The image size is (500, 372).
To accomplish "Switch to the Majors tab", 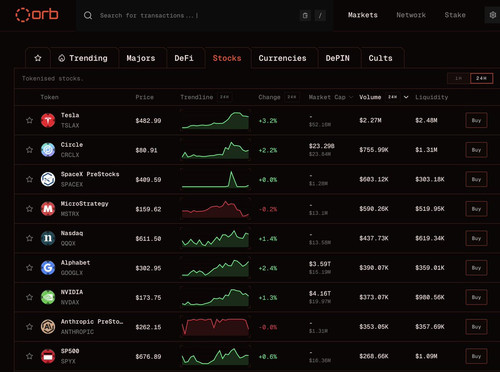I will (x=141, y=58).
